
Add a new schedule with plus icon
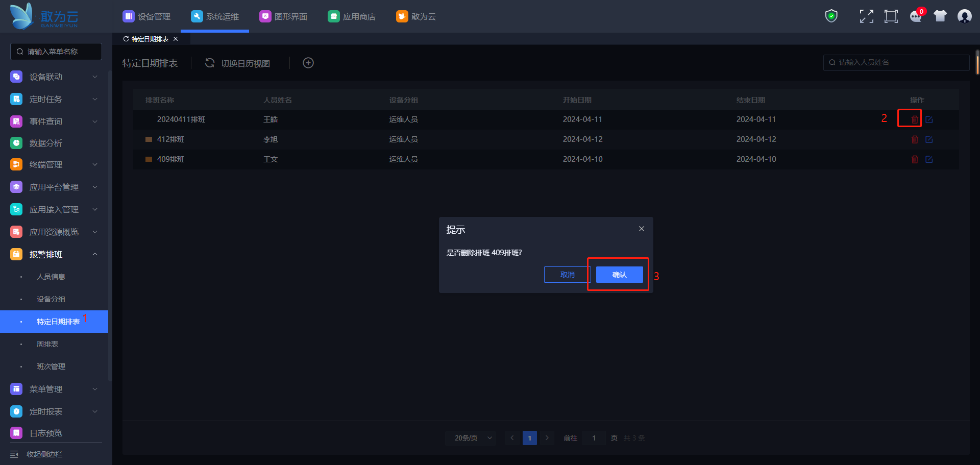pyautogui.click(x=308, y=63)
